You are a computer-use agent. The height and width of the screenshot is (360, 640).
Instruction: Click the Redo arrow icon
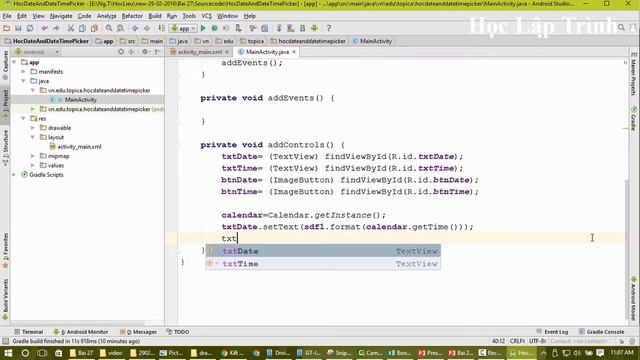56,28
